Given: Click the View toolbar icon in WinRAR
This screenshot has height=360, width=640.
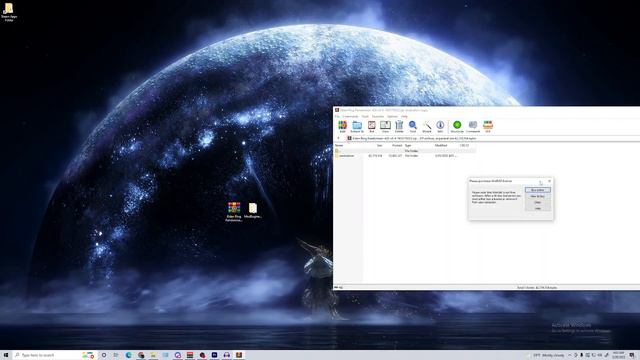Looking at the screenshot, I should (x=385, y=127).
